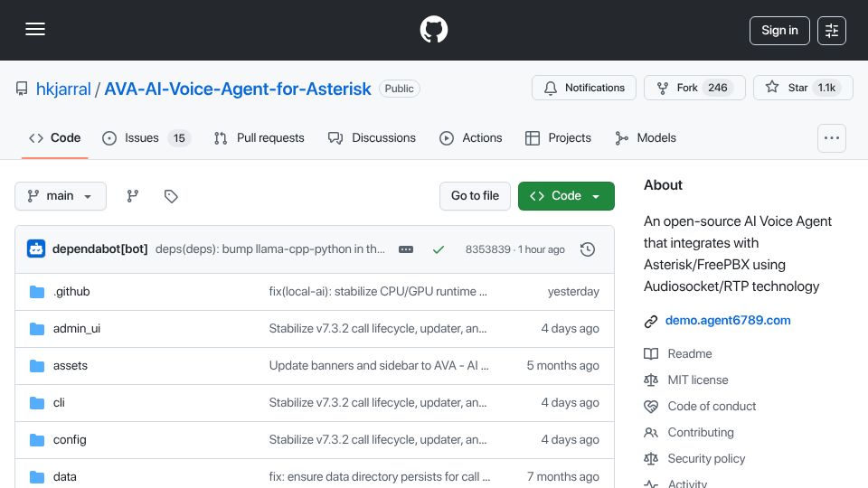868x488 pixels.
Task: Open the data folder
Action: [65, 477]
